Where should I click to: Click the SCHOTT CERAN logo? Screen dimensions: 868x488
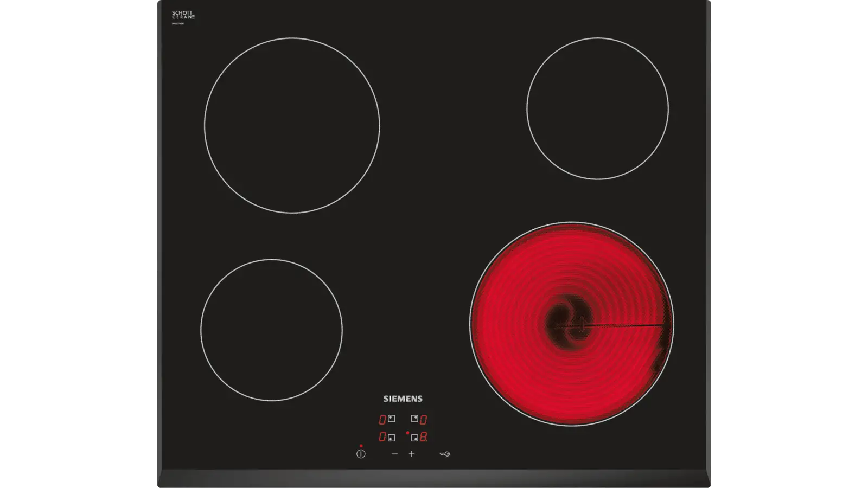[x=183, y=15]
